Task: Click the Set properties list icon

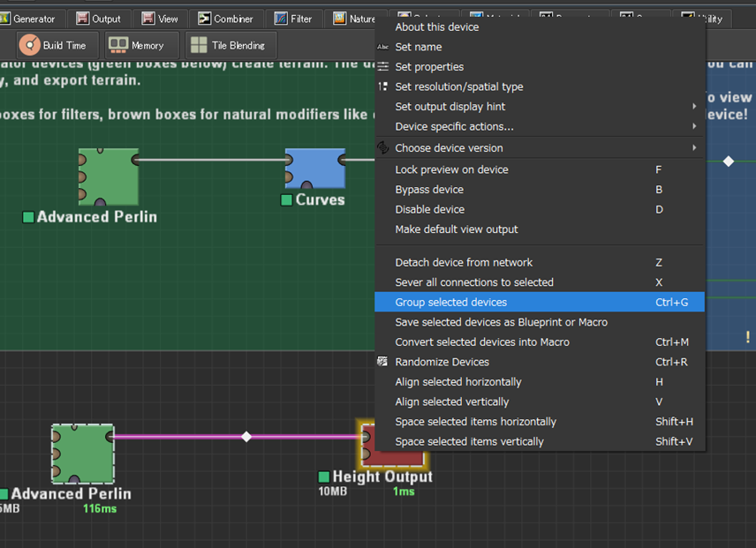Action: click(382, 66)
